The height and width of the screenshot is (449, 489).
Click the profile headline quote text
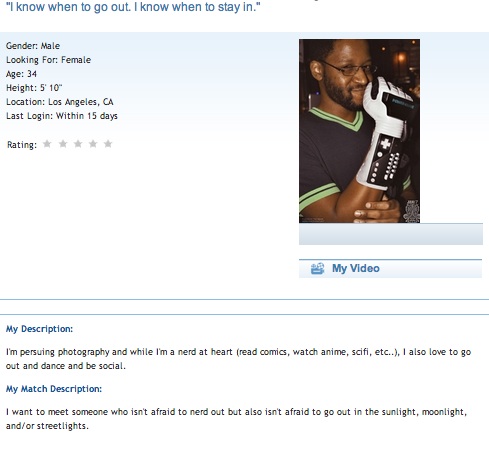click(x=133, y=7)
